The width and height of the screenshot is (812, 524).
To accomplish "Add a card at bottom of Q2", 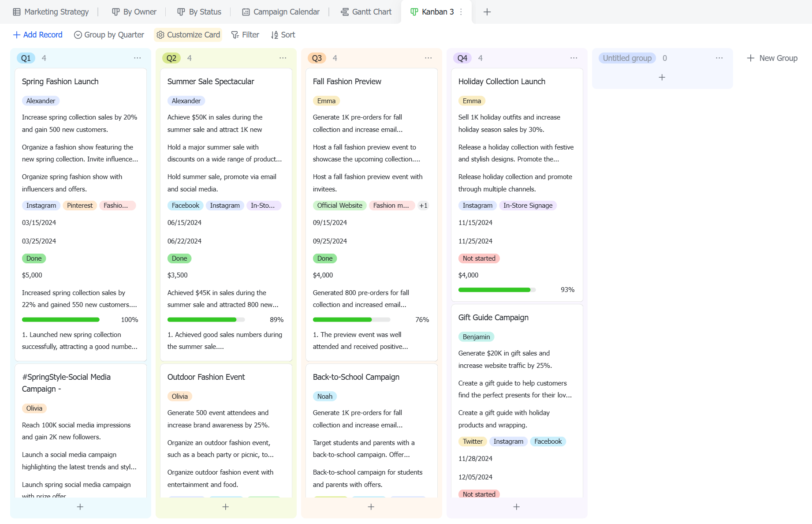I will point(226,507).
